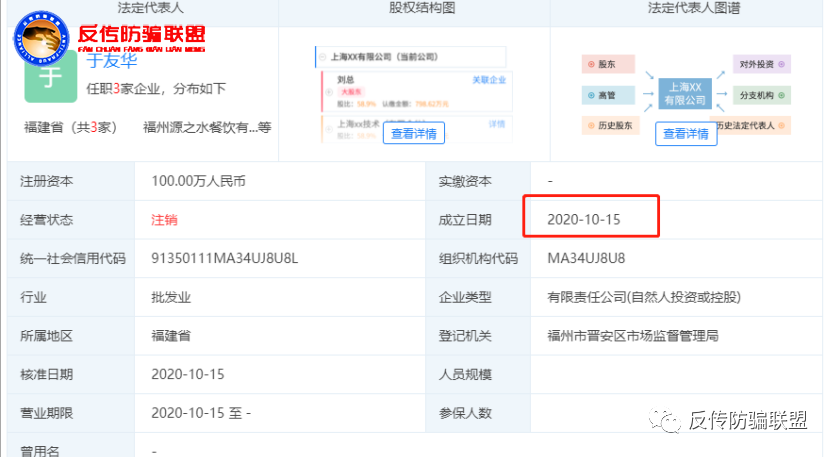Click the 参保人数 label cell
The height and width of the screenshot is (457, 834).
tap(478, 413)
